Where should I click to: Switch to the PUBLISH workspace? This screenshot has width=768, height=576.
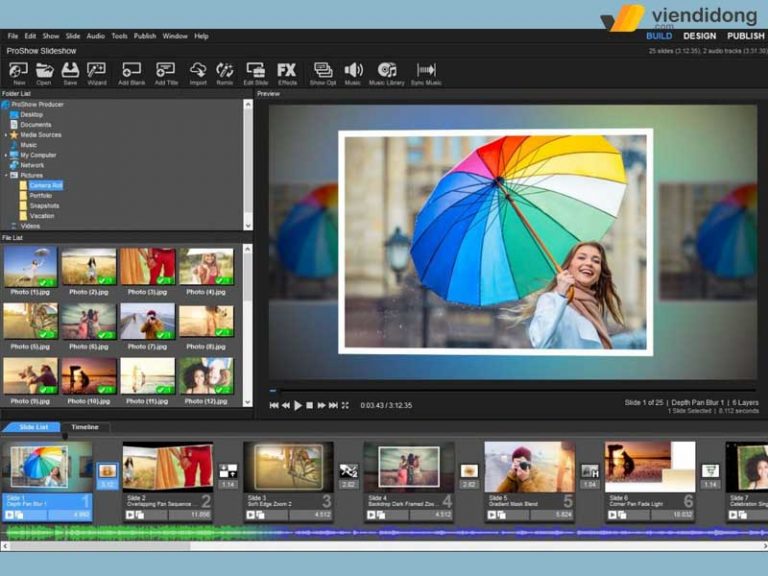(745, 36)
